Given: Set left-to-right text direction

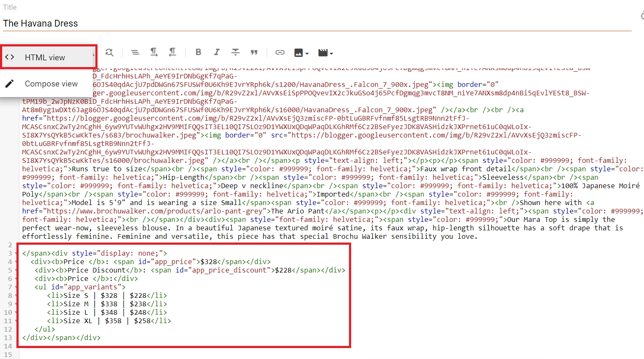Looking at the screenshot, I should pos(154,52).
